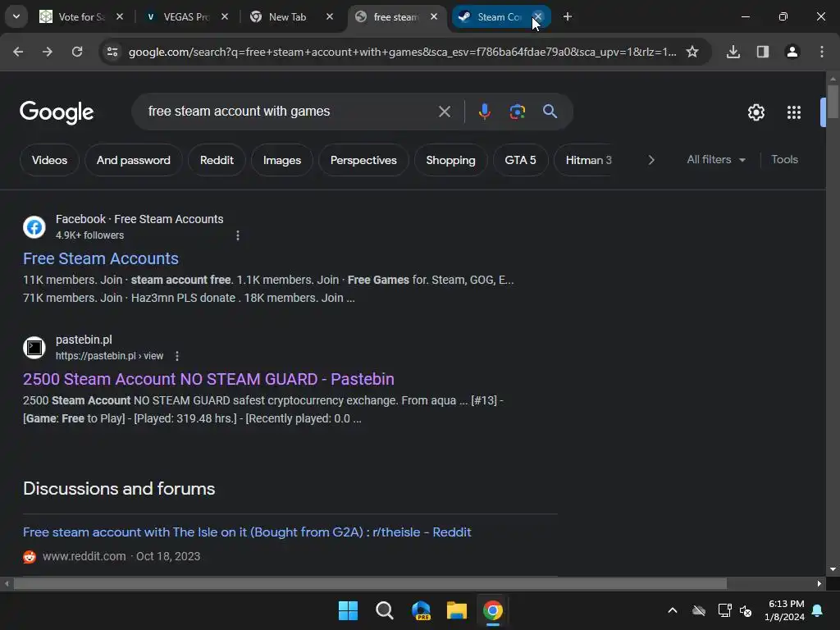Screen dimensions: 840x630
Task: Open the Free Steam Accounts Facebook result
Action: (101, 258)
